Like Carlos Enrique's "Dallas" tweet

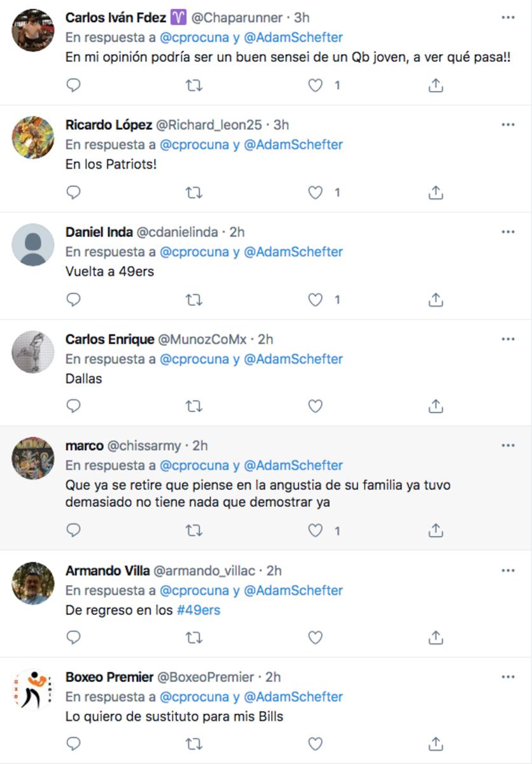pos(316,406)
